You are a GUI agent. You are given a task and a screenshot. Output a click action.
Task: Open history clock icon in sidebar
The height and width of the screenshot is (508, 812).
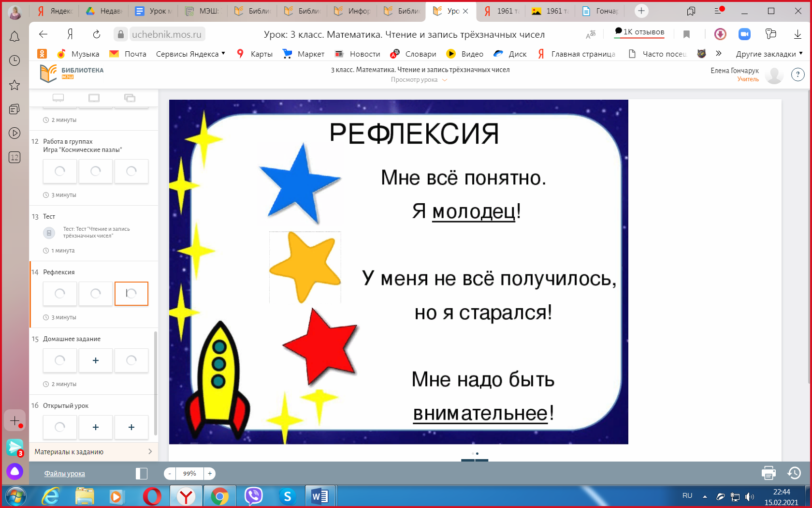click(x=14, y=60)
